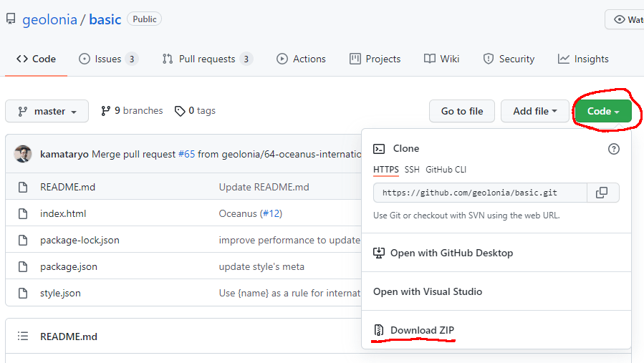Screen dimensions: 644x363
Task: Open pull request #65 link
Action: (186, 154)
